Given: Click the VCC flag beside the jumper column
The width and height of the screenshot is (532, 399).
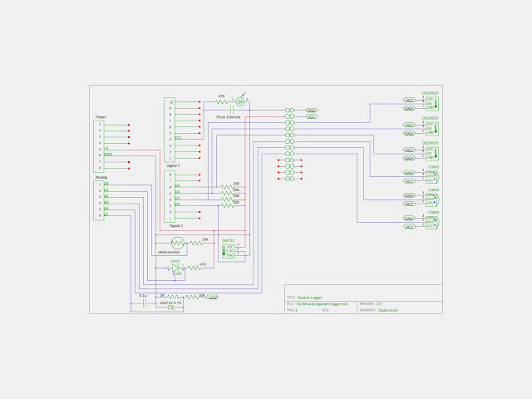Looking at the screenshot, I should click(x=312, y=116).
